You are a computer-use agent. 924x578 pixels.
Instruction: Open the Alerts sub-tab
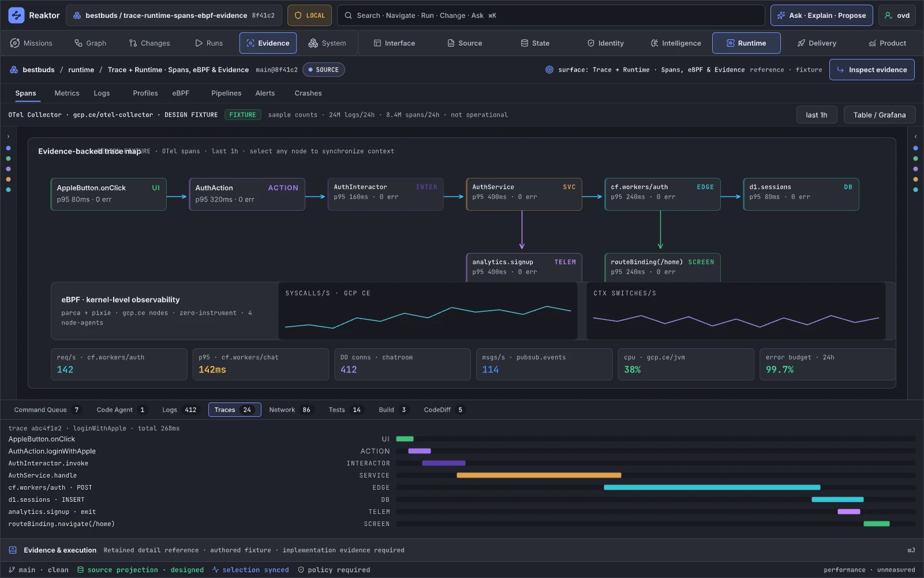tap(265, 94)
